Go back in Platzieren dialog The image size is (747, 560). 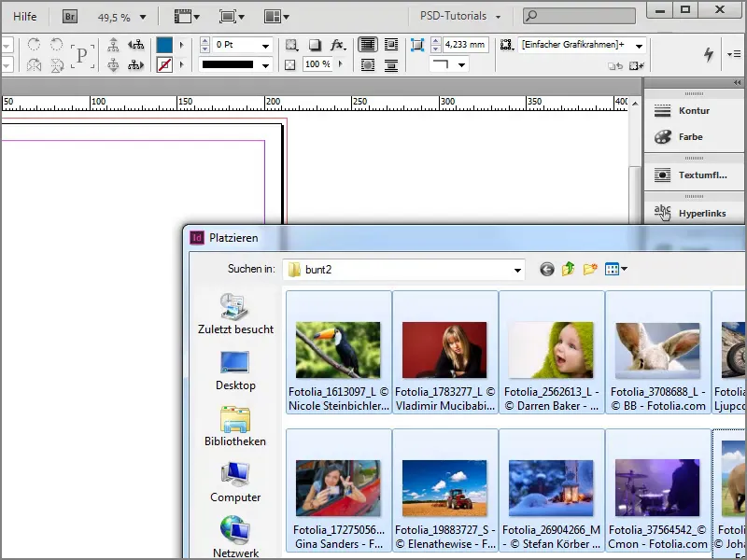pyautogui.click(x=547, y=270)
